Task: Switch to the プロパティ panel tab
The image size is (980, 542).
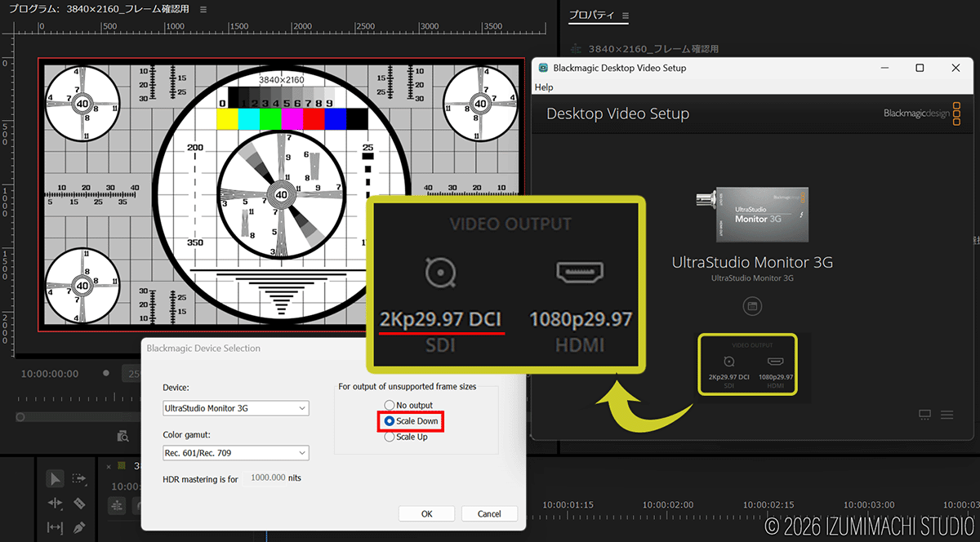Action: point(592,16)
